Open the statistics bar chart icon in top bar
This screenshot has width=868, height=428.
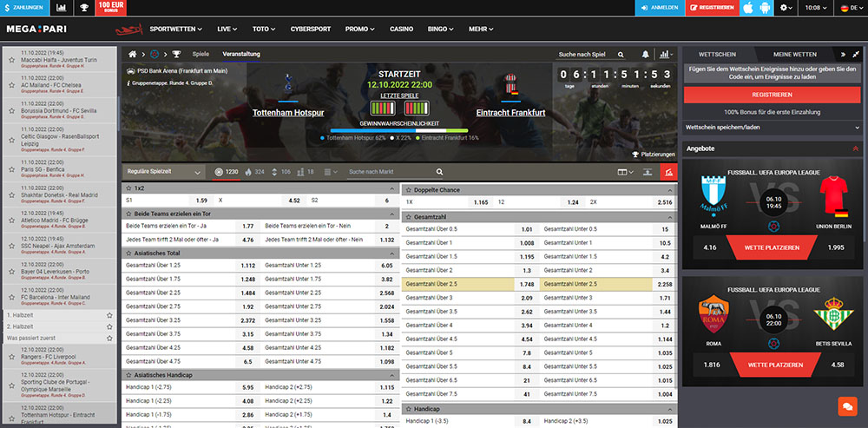(62, 8)
